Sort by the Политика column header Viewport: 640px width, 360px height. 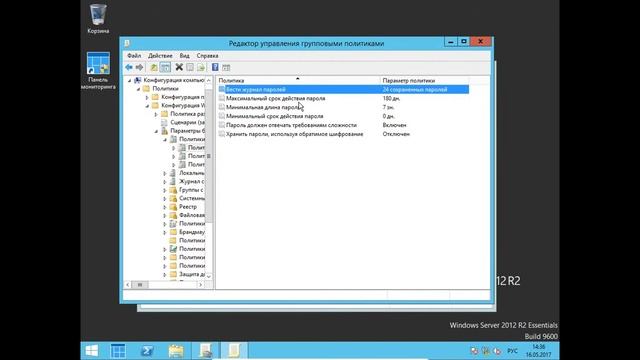(298, 80)
